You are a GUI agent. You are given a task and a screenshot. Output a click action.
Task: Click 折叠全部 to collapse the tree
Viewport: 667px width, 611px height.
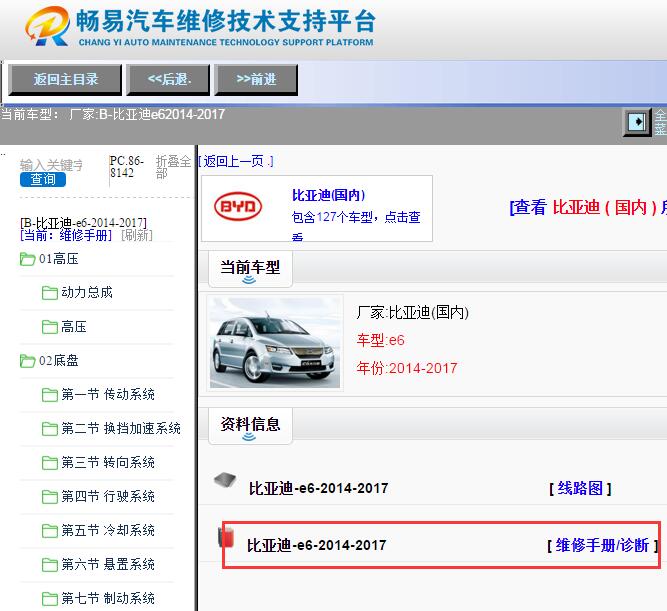pos(174,167)
